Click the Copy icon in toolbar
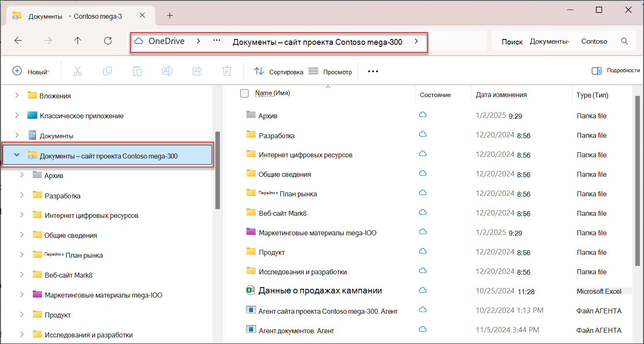This screenshot has width=644, height=344. pyautogui.click(x=107, y=71)
